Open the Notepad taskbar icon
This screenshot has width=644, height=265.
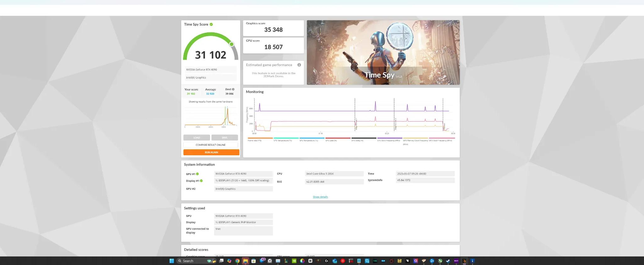coord(359,261)
